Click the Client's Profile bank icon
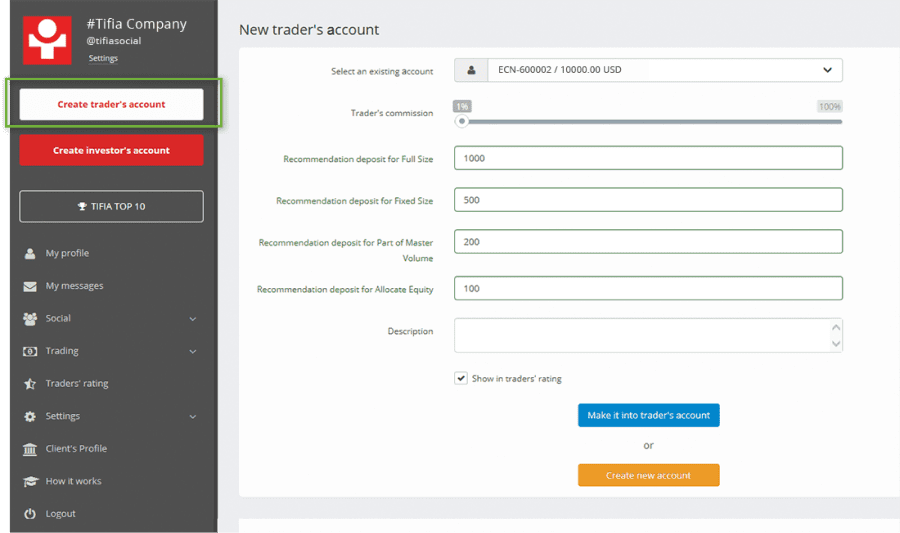Image resolution: width=900 pixels, height=533 pixels. pyautogui.click(x=30, y=449)
